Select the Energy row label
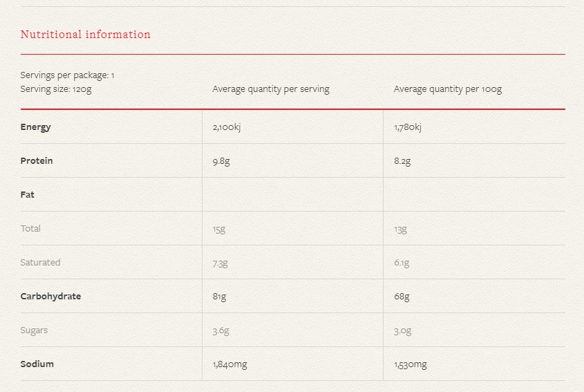The image size is (584, 392). (35, 127)
